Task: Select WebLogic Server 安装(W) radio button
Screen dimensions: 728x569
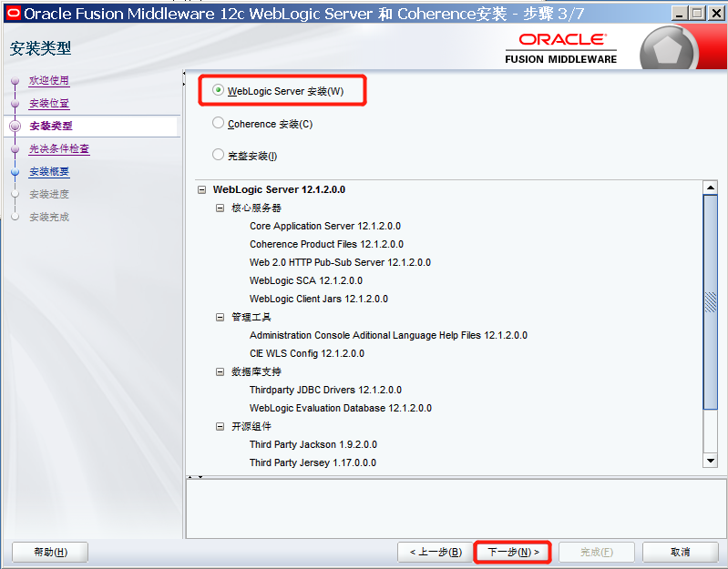Action: [x=218, y=90]
